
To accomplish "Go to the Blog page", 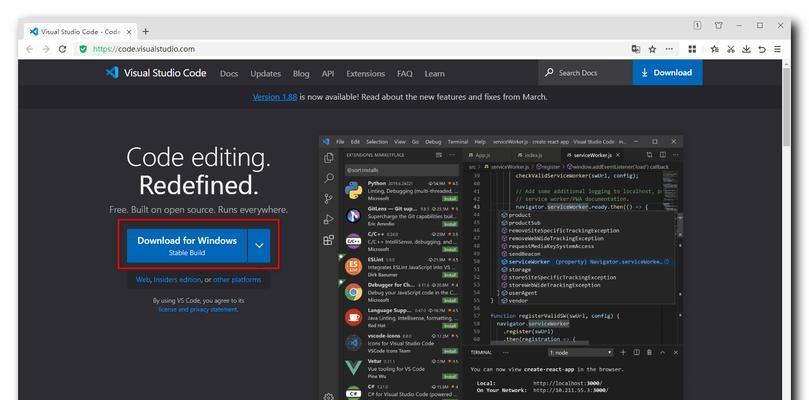I will [301, 73].
